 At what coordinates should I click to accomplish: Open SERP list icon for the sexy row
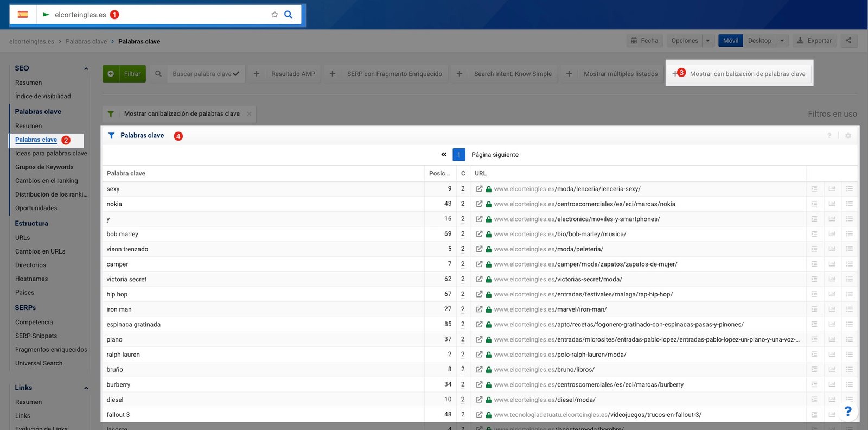850,189
